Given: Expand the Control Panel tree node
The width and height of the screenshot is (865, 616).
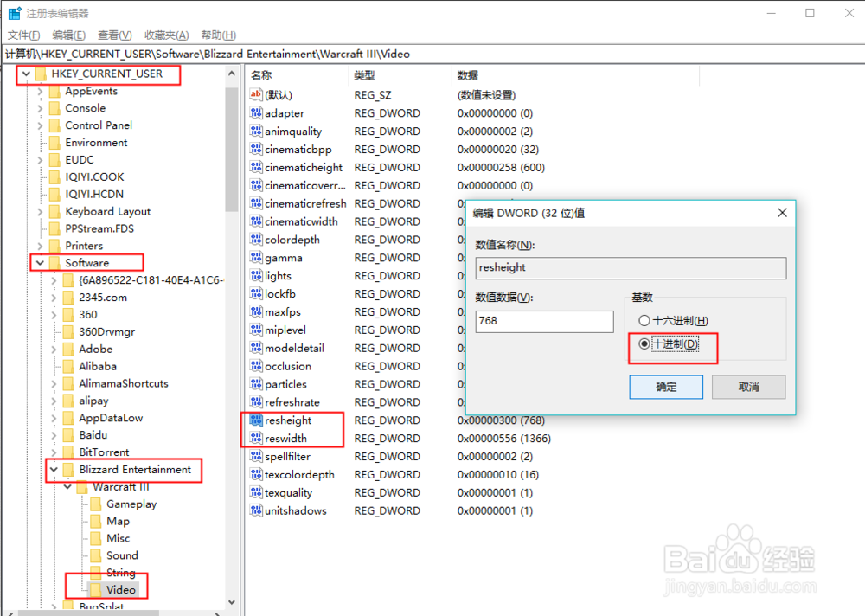Looking at the screenshot, I should click(40, 125).
